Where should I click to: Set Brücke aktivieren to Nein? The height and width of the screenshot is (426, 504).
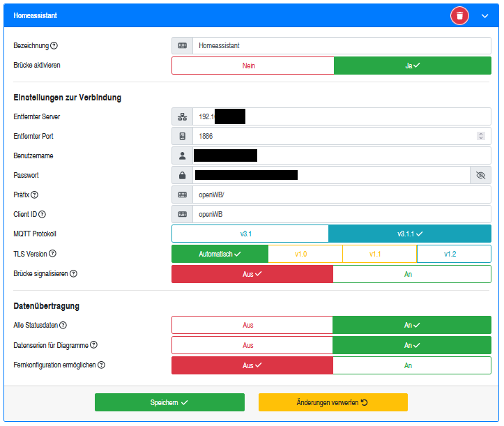point(253,66)
